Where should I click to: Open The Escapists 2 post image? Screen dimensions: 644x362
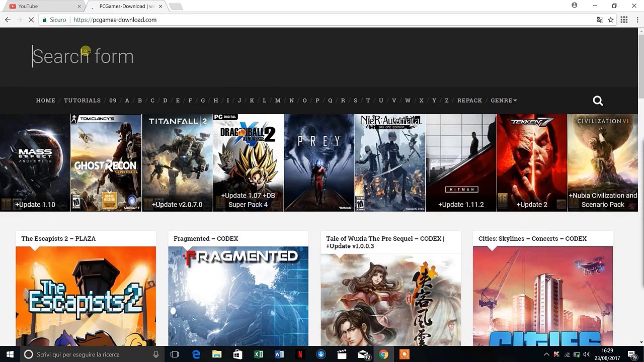[x=86, y=296]
